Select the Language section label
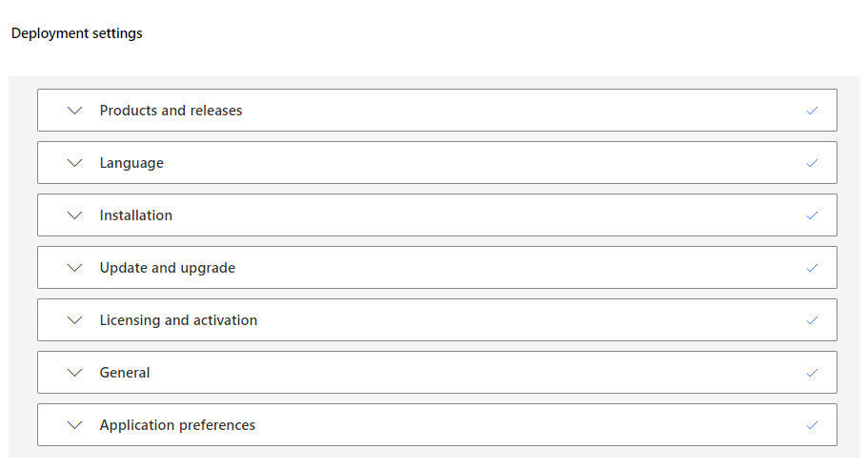The height and width of the screenshot is (470, 868). tap(131, 163)
